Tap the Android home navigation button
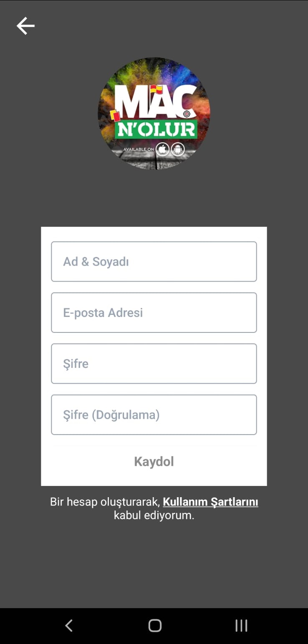 pyautogui.click(x=155, y=625)
